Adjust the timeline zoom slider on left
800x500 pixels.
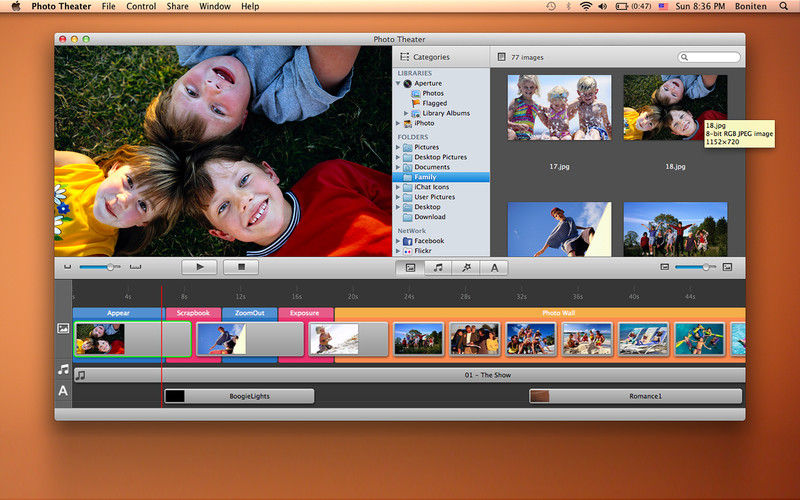pos(109,267)
